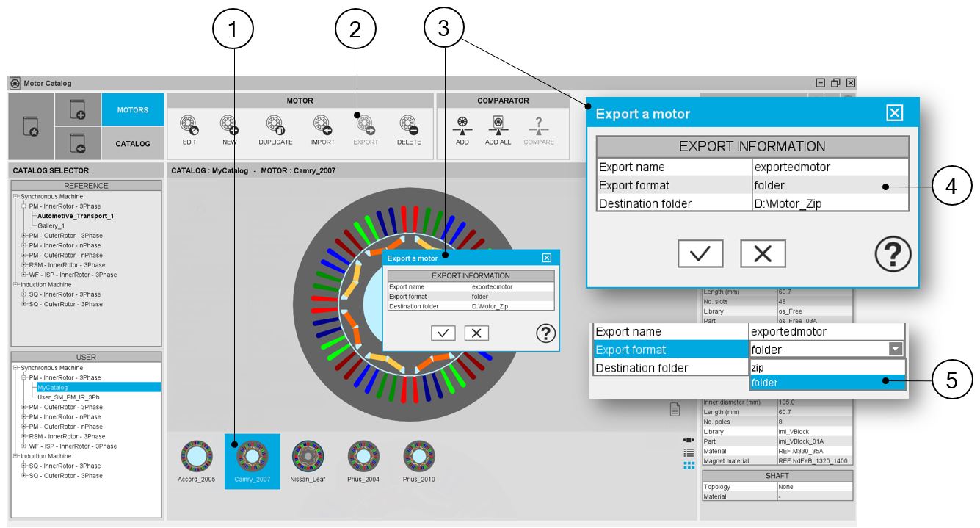Click folder format value in enlarged Export dialog
Viewport: 980px width, 528px height.
tap(830, 185)
